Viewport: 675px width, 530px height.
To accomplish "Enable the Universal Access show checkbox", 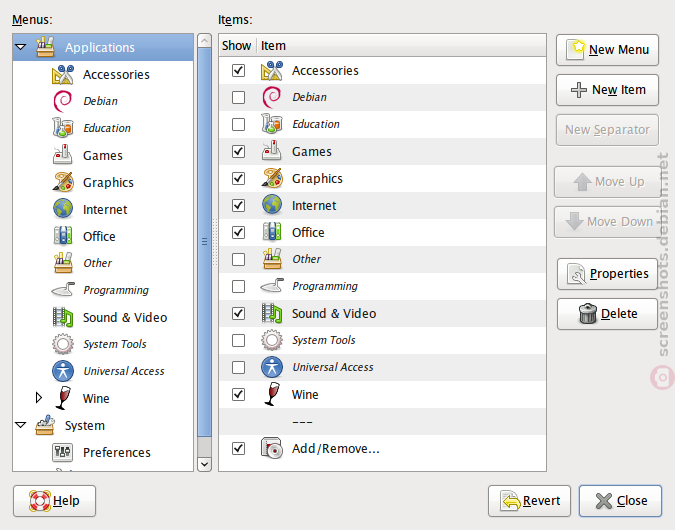I will [x=238, y=367].
